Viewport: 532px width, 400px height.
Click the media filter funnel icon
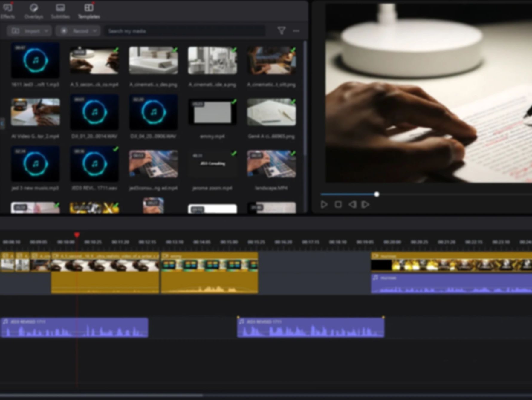click(281, 30)
